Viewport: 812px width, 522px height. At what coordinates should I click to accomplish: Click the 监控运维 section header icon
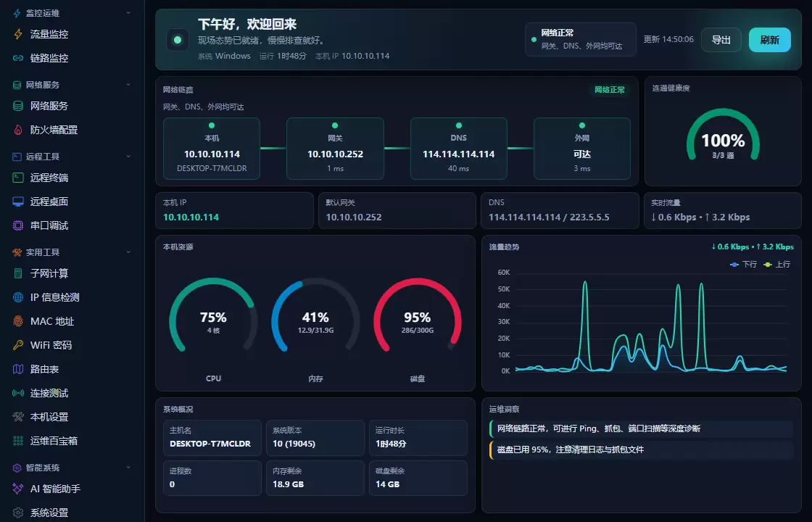click(x=17, y=13)
